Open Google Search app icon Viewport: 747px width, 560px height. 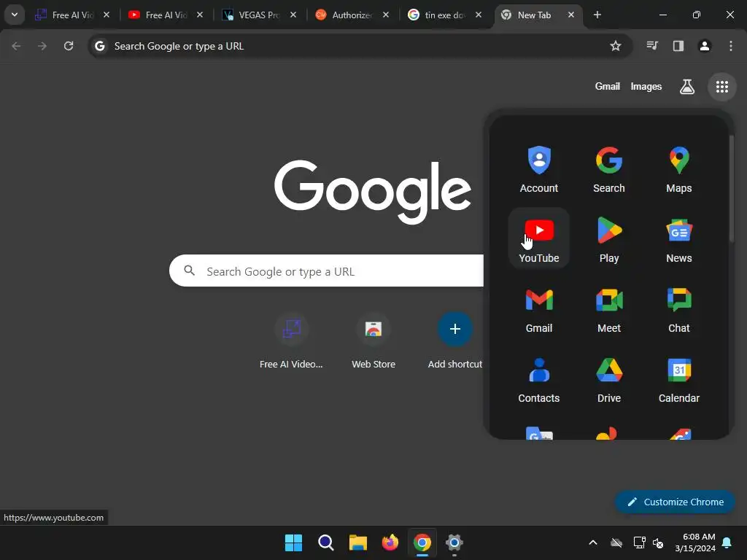pos(609,169)
